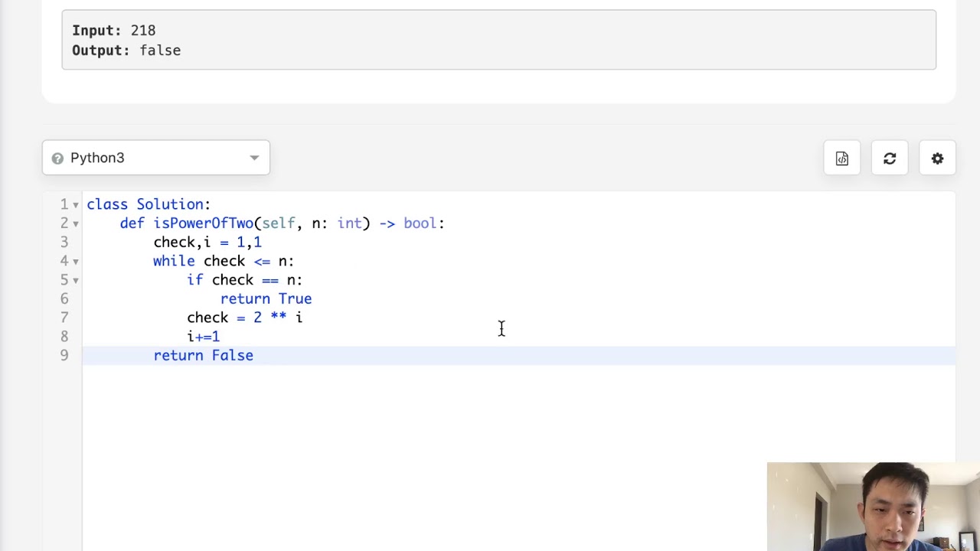Click the question mark icon beside Python3
Viewport: 980px width, 551px height.
57,158
